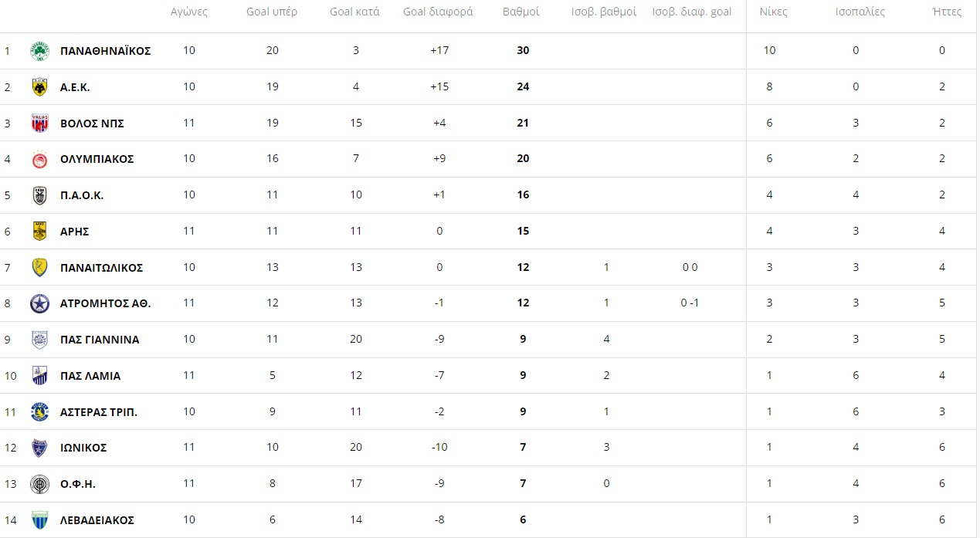Open the ΑΣΤΕΡΑΣ ΤΡΙΠ. team link
Viewport: 980px width, 538px height.
point(99,412)
